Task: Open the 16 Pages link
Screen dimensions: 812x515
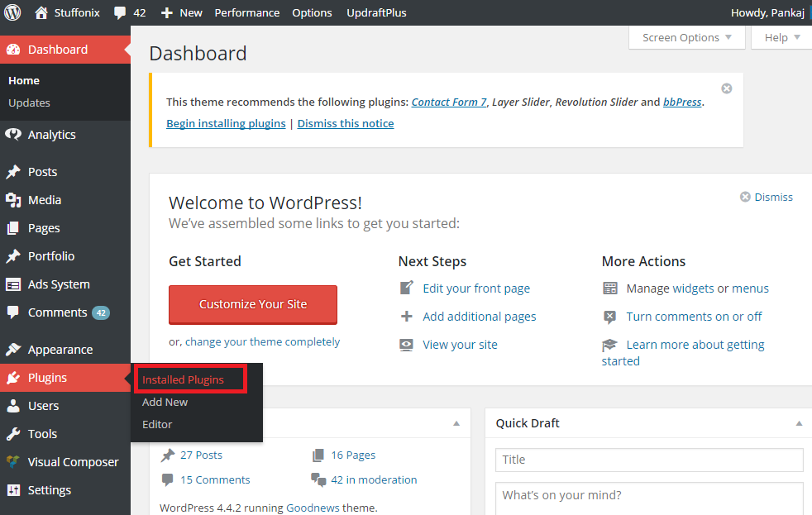Action: pos(353,455)
